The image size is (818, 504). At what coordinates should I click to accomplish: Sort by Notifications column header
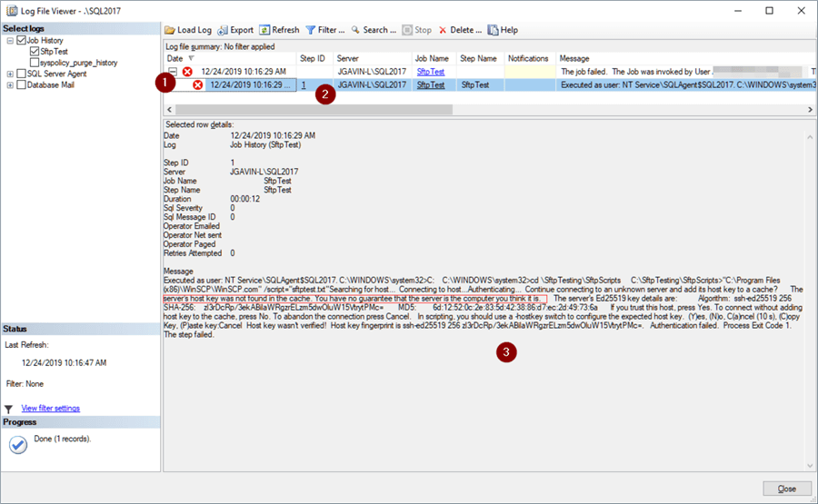tap(530, 58)
